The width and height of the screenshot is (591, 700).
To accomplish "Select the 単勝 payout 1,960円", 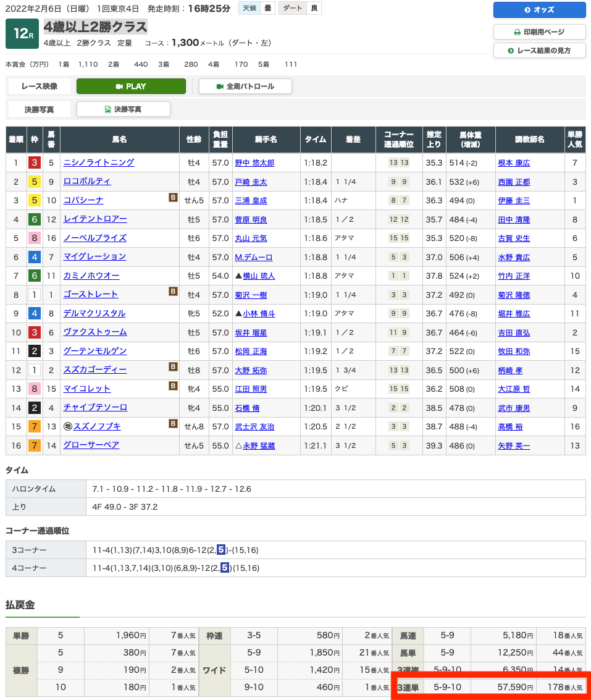I will tap(131, 635).
